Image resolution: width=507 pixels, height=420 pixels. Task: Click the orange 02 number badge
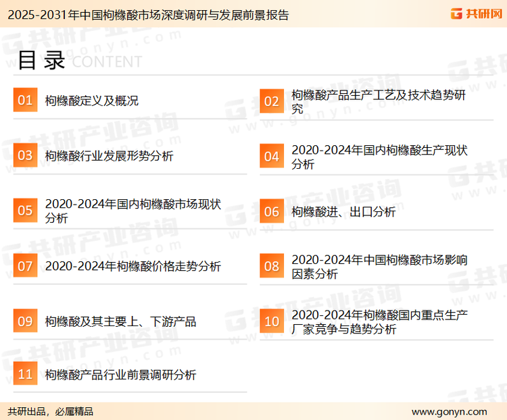point(272,101)
